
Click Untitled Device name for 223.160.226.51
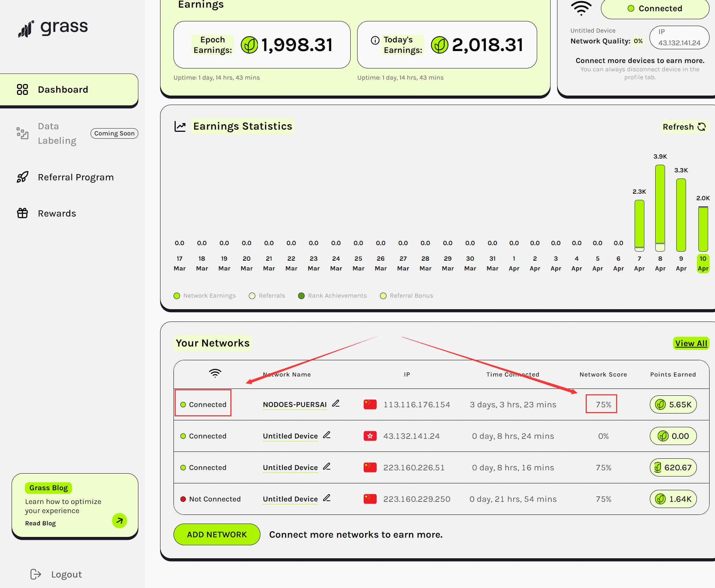point(290,468)
